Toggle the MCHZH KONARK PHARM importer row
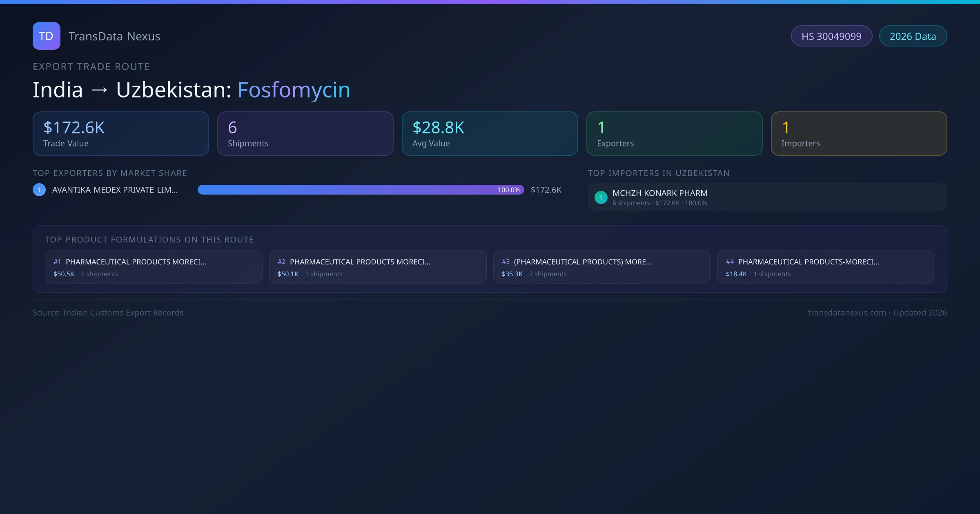980x514 pixels. 766,197
